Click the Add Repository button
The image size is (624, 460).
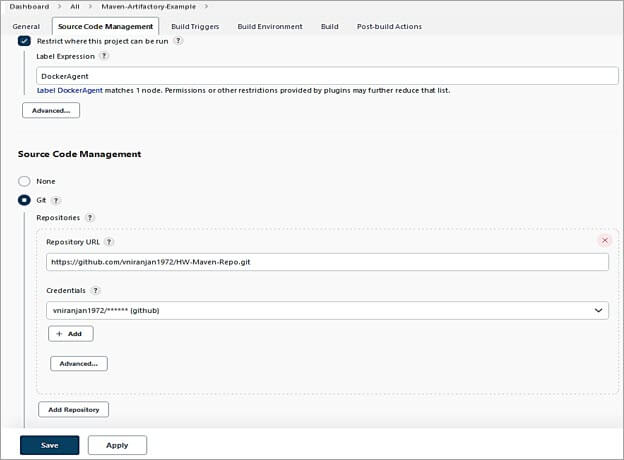tap(73, 409)
